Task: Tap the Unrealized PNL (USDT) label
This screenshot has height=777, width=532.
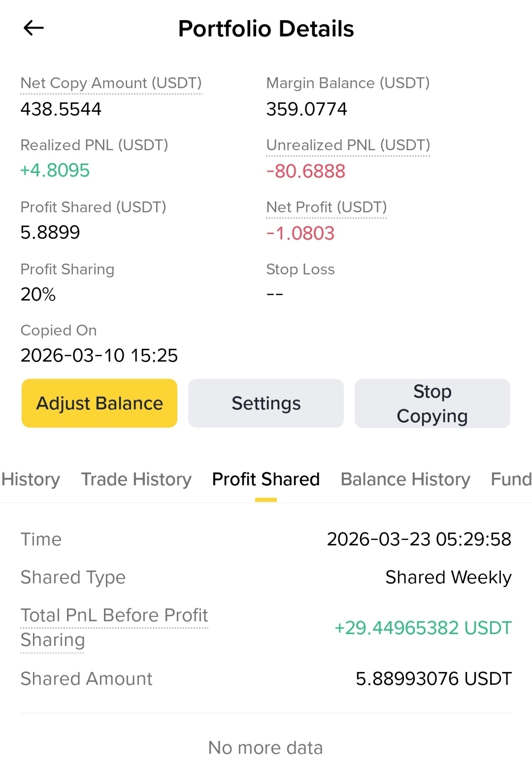Action: tap(348, 145)
